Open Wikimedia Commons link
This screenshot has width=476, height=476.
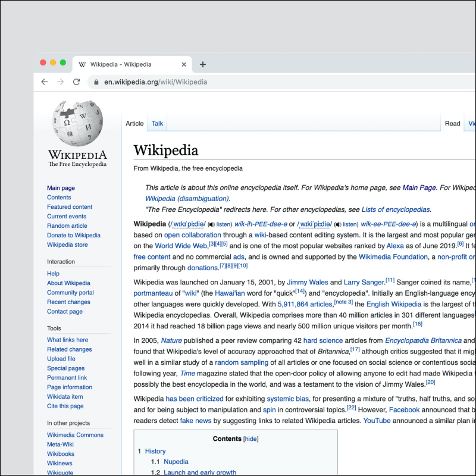click(76, 435)
